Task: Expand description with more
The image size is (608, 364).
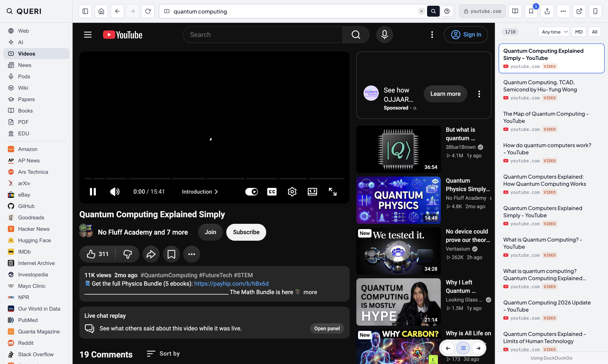Action: coord(310,292)
